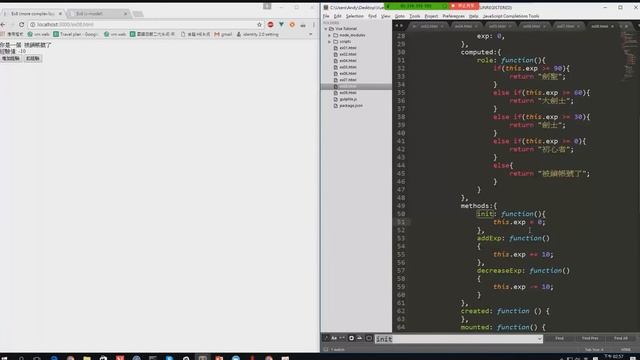Bookmark this page with the star icon

[x=259, y=24]
